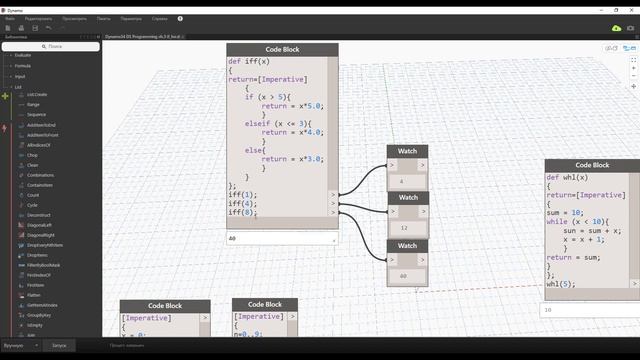Screen dimensions: 640x360
Task: Open the View menu
Action: 74,19
